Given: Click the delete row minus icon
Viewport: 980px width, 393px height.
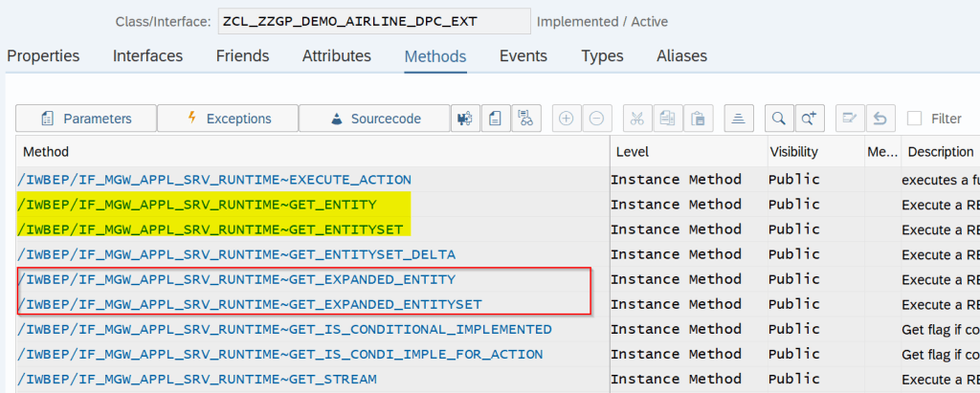Looking at the screenshot, I should (x=596, y=119).
